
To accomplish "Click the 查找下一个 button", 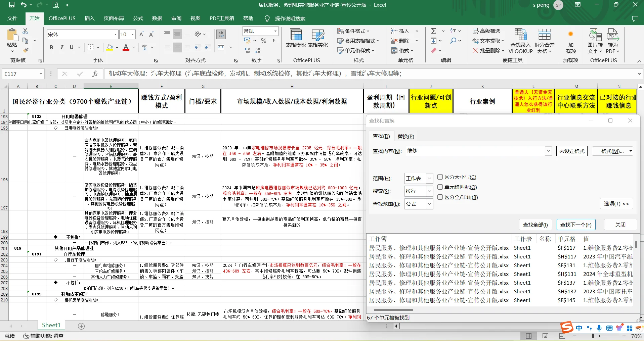I will (575, 225).
